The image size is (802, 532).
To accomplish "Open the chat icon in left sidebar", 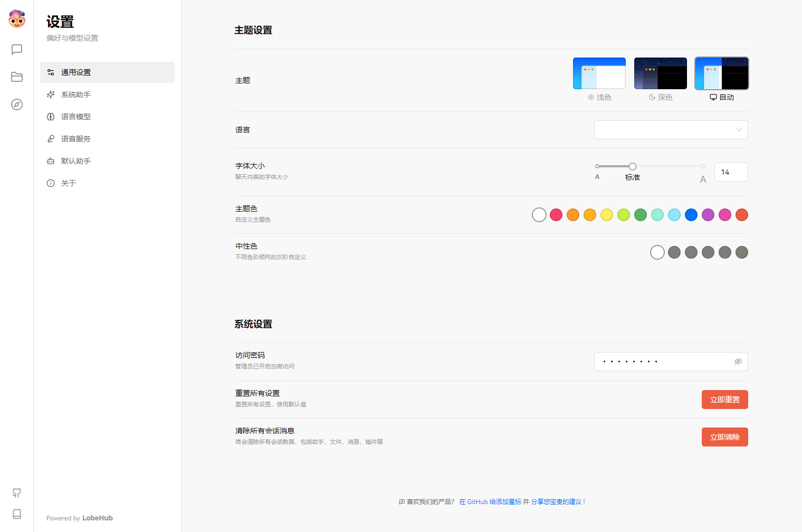I will tap(17, 50).
